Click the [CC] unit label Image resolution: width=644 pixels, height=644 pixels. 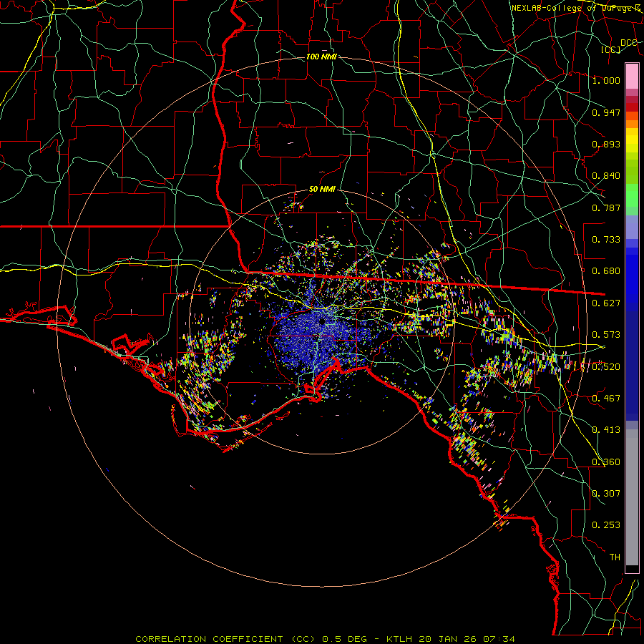[x=611, y=49]
